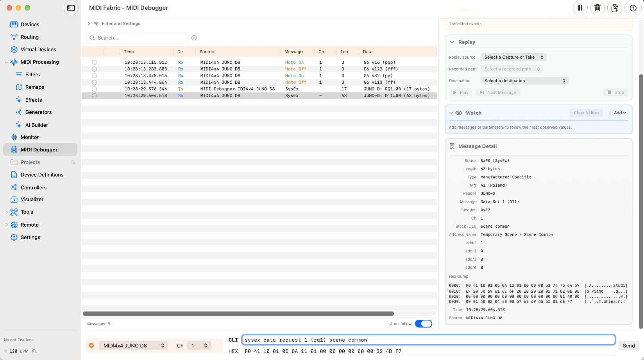
Task: Copy messages using the clipboard icon
Action: [615, 8]
